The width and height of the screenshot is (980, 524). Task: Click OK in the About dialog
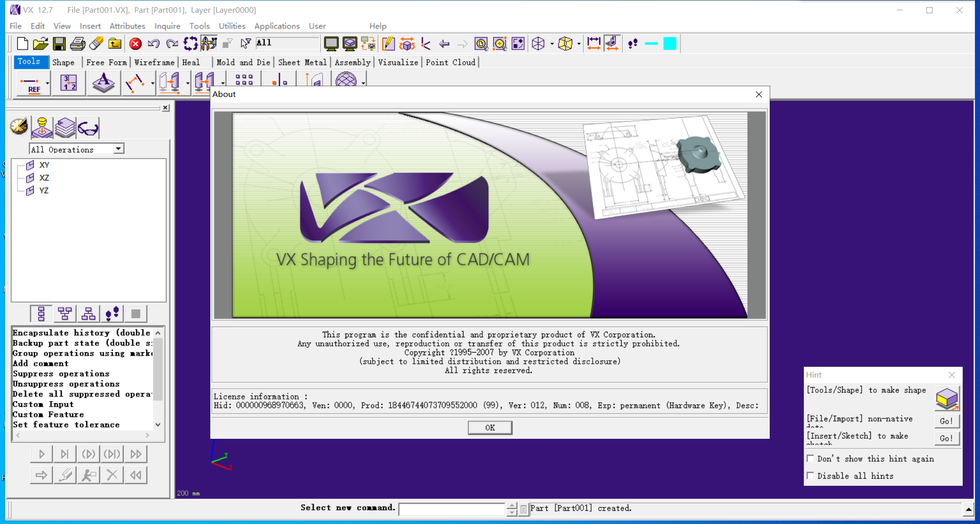pos(489,428)
